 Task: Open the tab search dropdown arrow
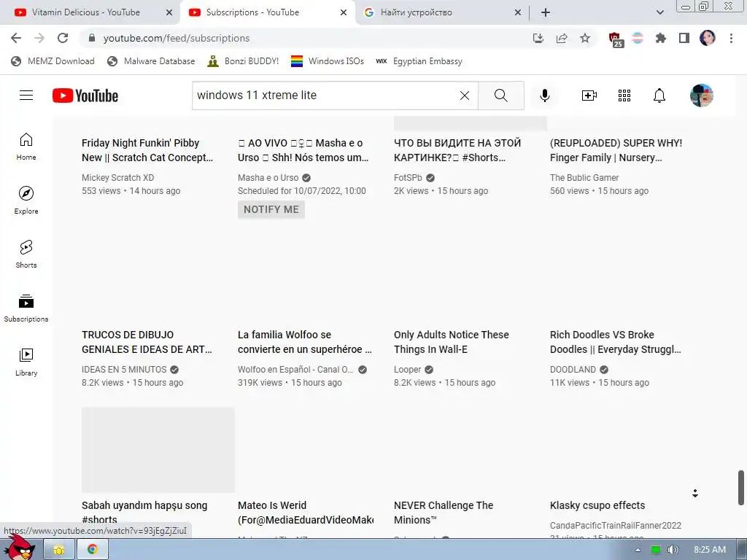(659, 12)
